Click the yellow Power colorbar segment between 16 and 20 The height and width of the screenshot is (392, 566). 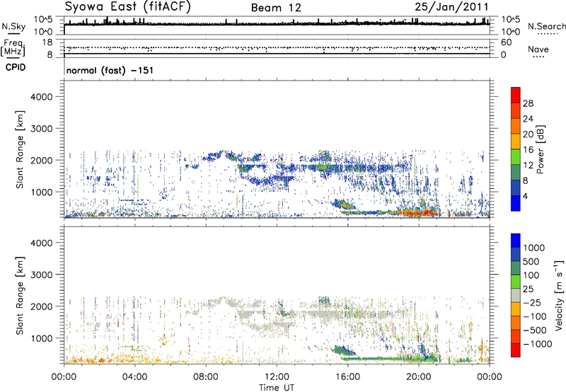point(516,142)
